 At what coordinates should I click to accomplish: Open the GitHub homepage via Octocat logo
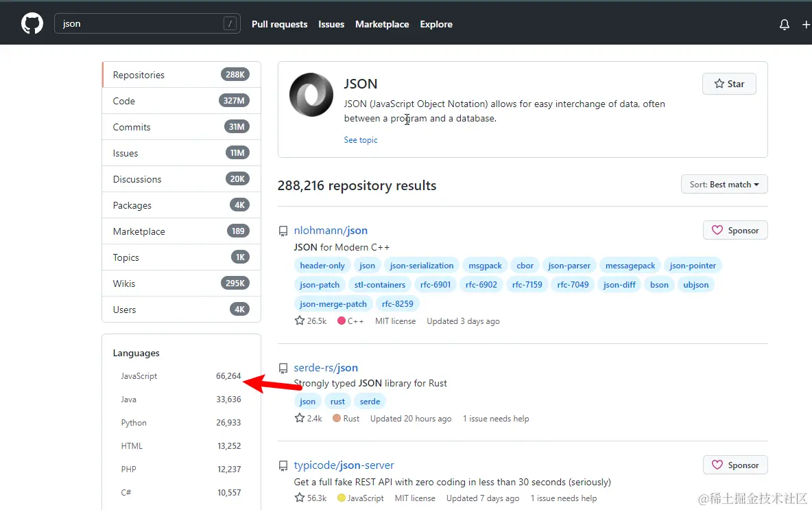[x=32, y=24]
